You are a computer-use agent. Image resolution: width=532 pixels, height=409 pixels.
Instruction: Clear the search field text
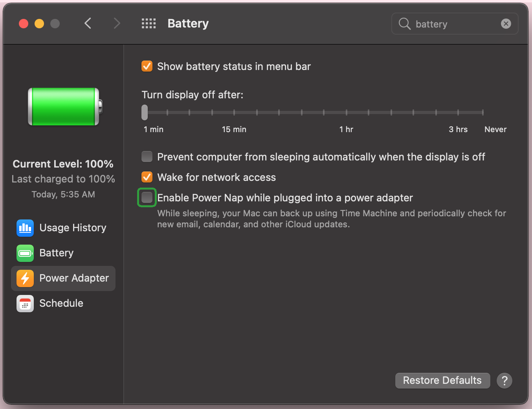(506, 24)
